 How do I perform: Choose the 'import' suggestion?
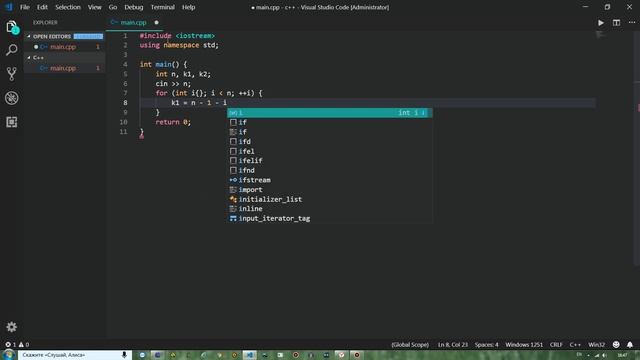tap(329, 189)
